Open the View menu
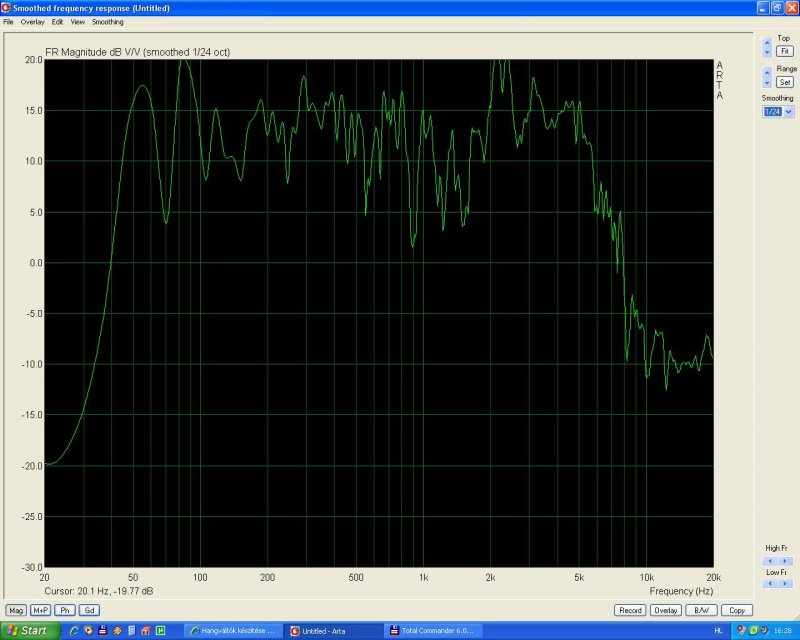Image resolution: width=800 pixels, height=640 pixels. [78, 22]
